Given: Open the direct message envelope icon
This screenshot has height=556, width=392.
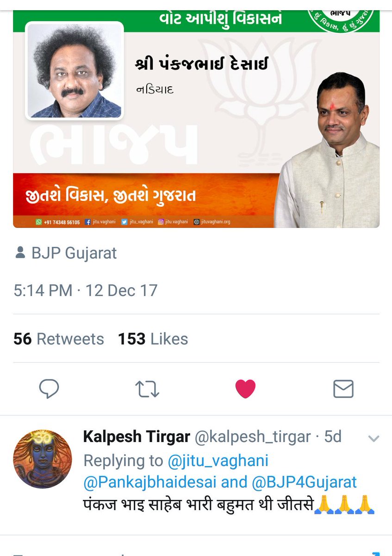Looking at the screenshot, I should 343,389.
